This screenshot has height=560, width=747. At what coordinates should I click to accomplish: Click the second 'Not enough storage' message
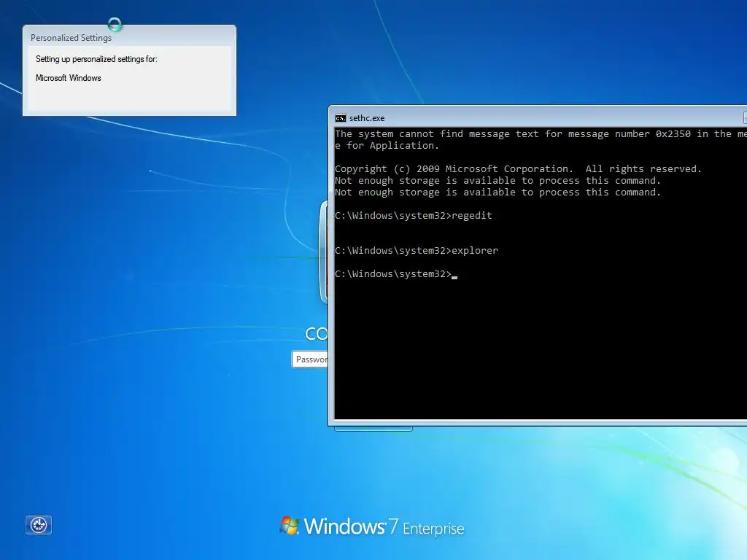point(498,192)
